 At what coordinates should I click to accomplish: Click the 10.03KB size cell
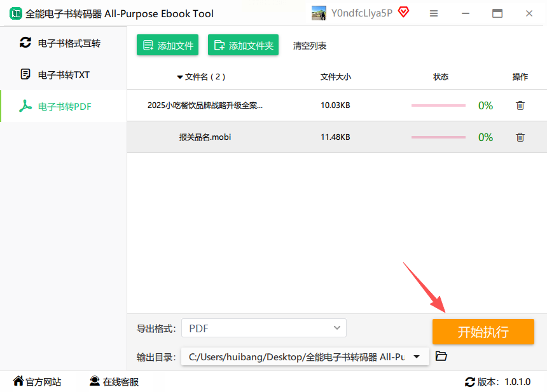(x=335, y=105)
